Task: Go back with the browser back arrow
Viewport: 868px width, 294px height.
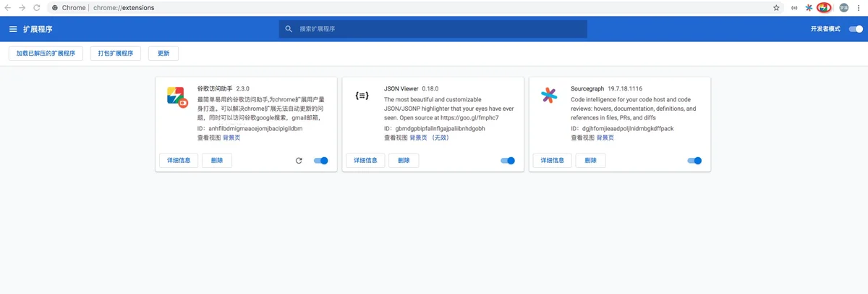Action: click(x=9, y=7)
